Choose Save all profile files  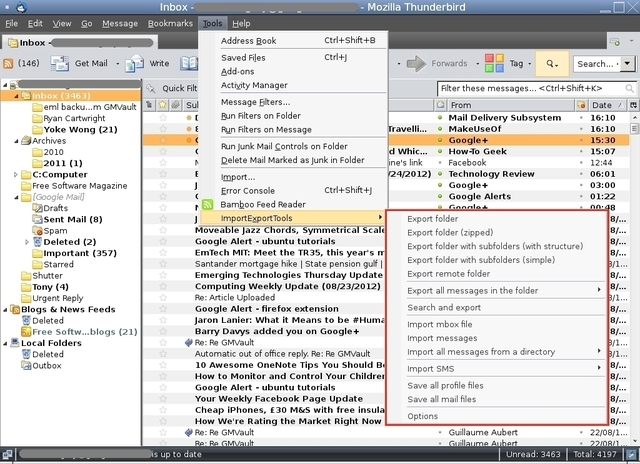point(445,386)
